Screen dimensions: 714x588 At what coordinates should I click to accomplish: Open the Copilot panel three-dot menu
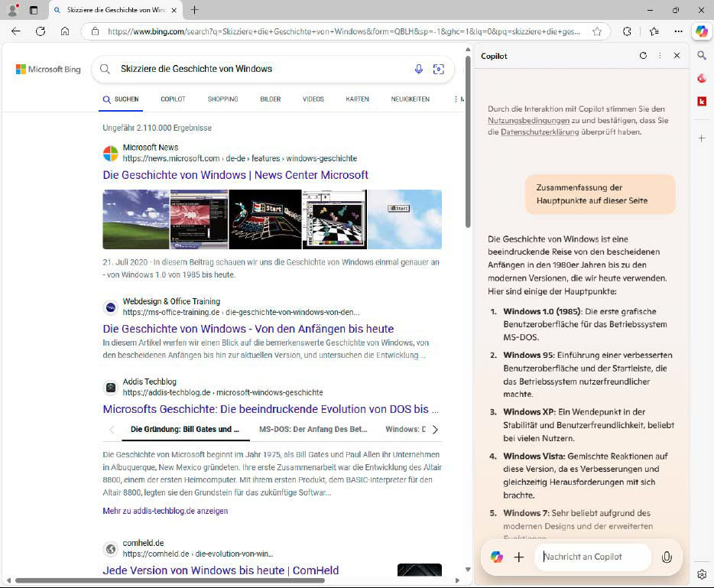pyautogui.click(x=660, y=56)
